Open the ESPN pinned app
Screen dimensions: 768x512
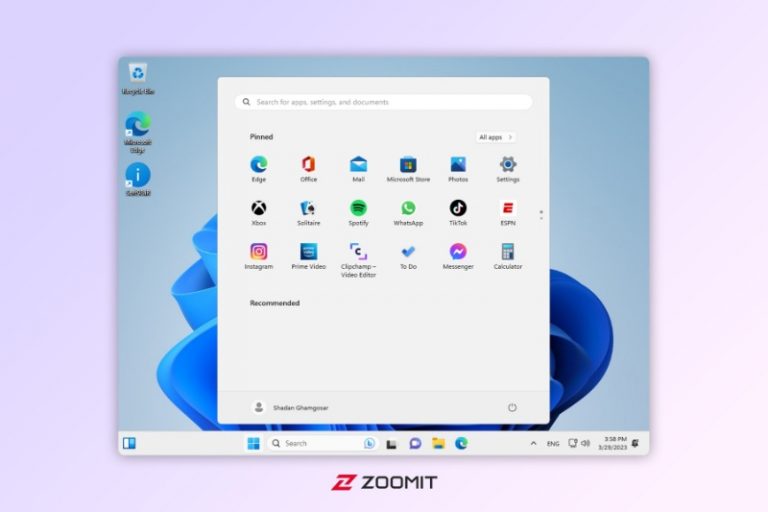pyautogui.click(x=508, y=213)
